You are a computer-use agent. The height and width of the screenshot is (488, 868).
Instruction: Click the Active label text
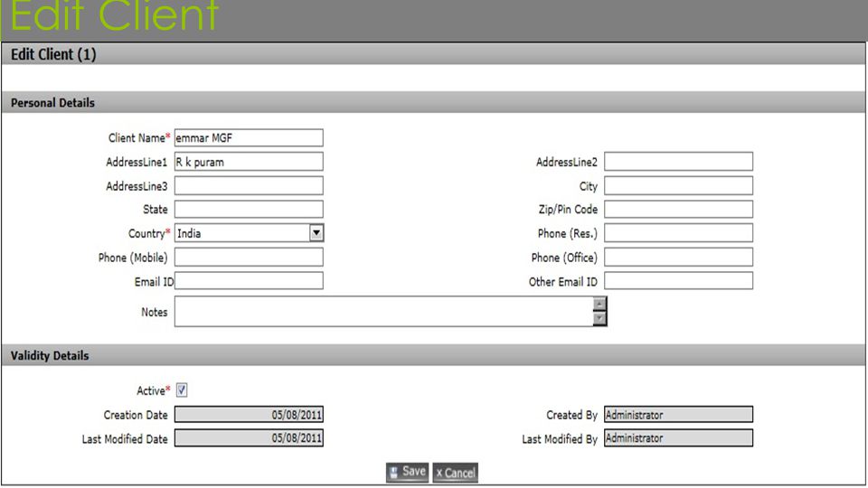(x=151, y=390)
